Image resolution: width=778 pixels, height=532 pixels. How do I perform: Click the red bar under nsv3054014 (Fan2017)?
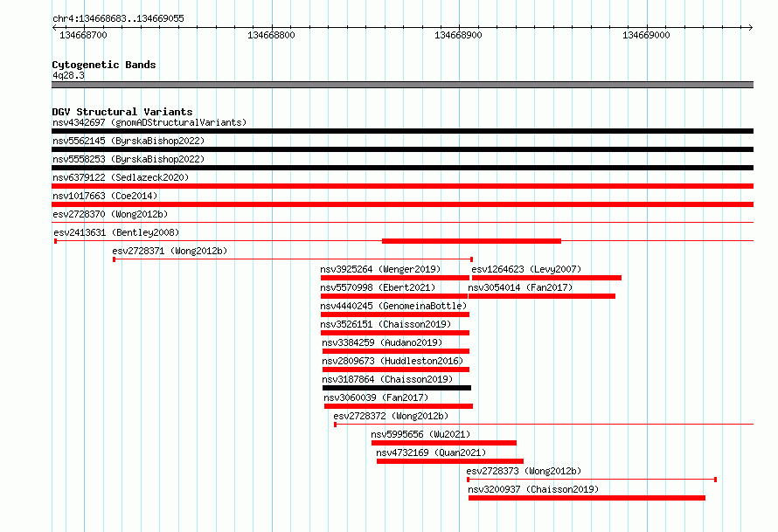(x=542, y=296)
